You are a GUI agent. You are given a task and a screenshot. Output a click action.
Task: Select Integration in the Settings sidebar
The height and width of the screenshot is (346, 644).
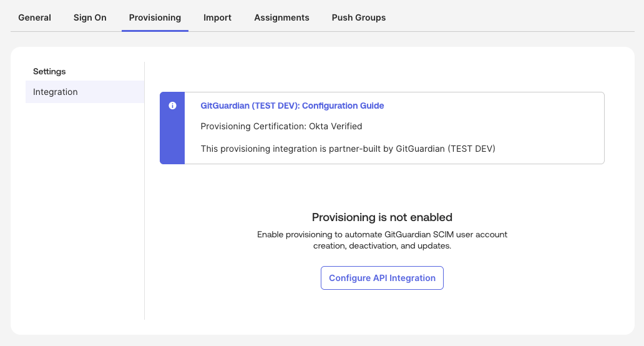tap(85, 92)
